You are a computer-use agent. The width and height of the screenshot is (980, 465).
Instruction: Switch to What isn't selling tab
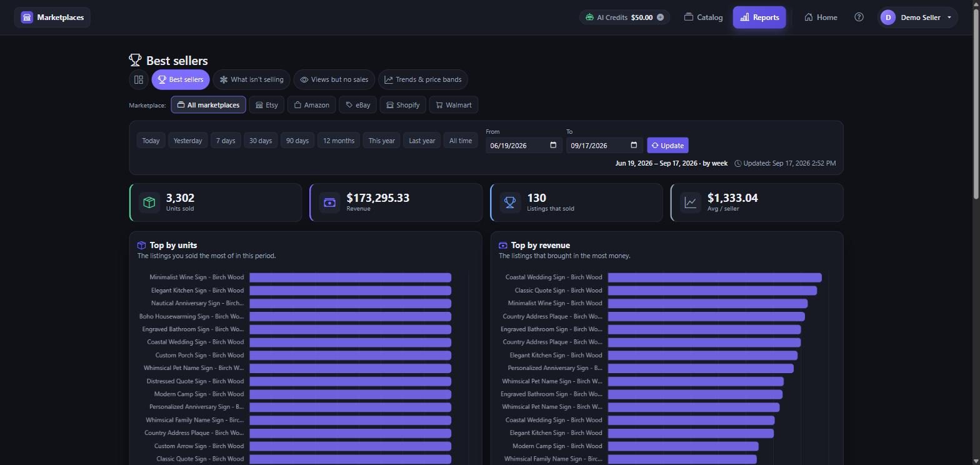[251, 79]
